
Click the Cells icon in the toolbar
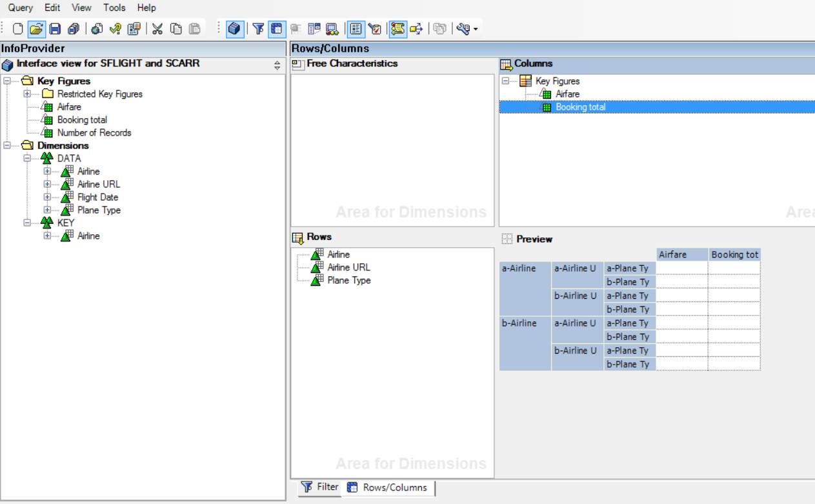click(296, 28)
